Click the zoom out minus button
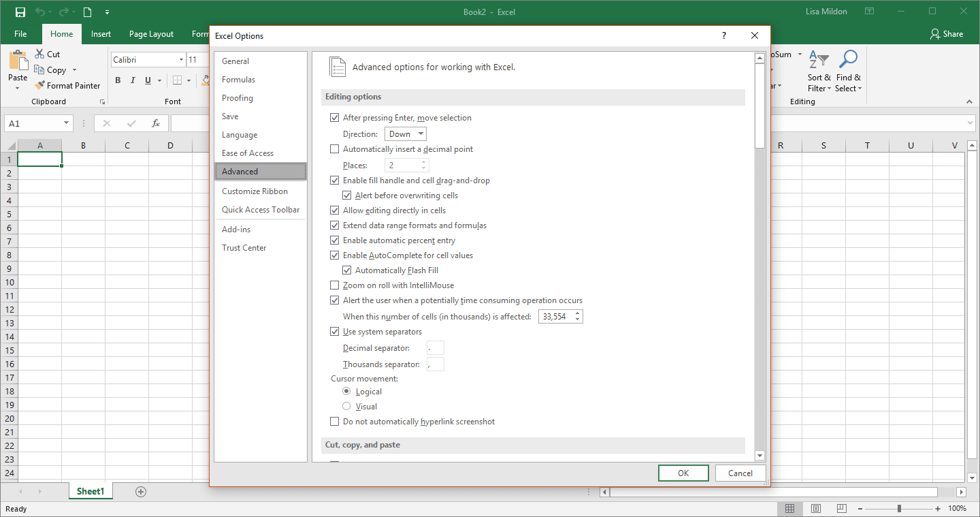 pyautogui.click(x=862, y=509)
